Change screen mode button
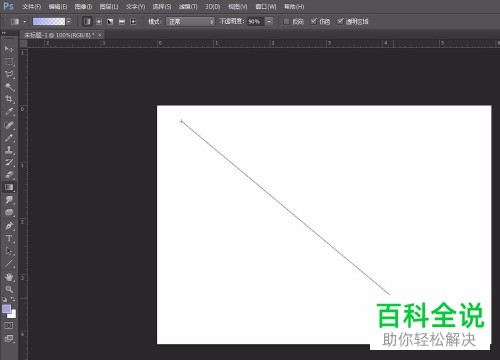Viewport: 500px width, 360px height. 9,339
